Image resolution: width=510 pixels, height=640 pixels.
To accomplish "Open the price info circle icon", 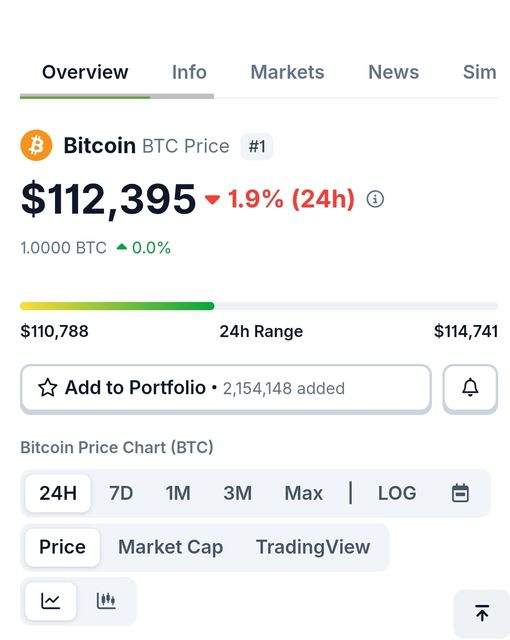I will coord(375,199).
